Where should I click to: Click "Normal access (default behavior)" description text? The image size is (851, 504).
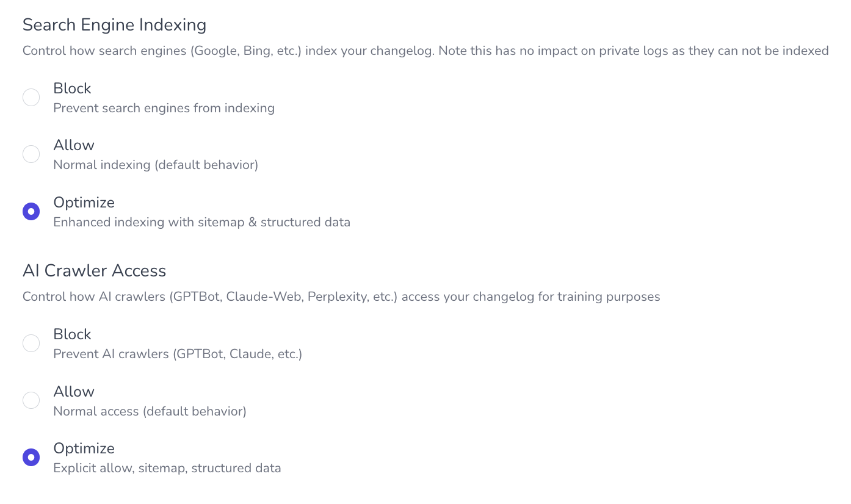click(150, 411)
